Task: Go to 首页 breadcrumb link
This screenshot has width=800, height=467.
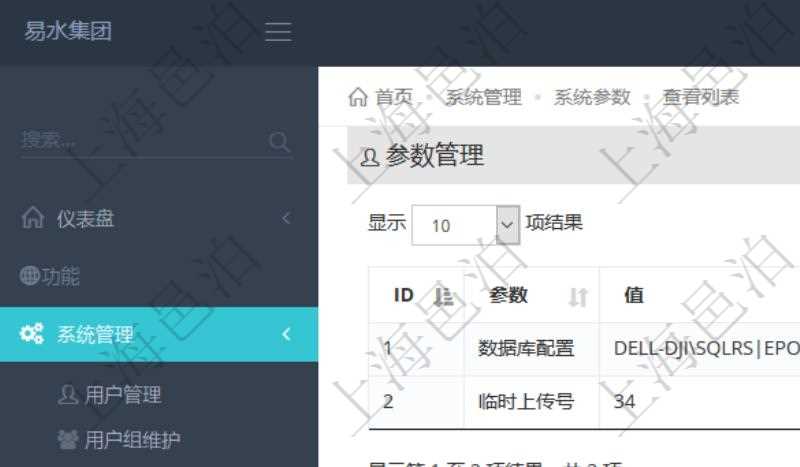Action: [x=394, y=96]
